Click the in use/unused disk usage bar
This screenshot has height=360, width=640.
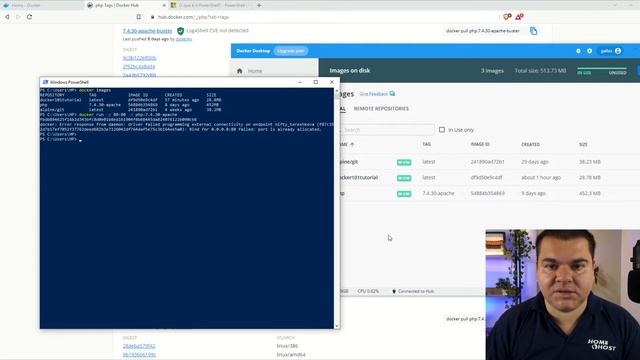click(602, 68)
